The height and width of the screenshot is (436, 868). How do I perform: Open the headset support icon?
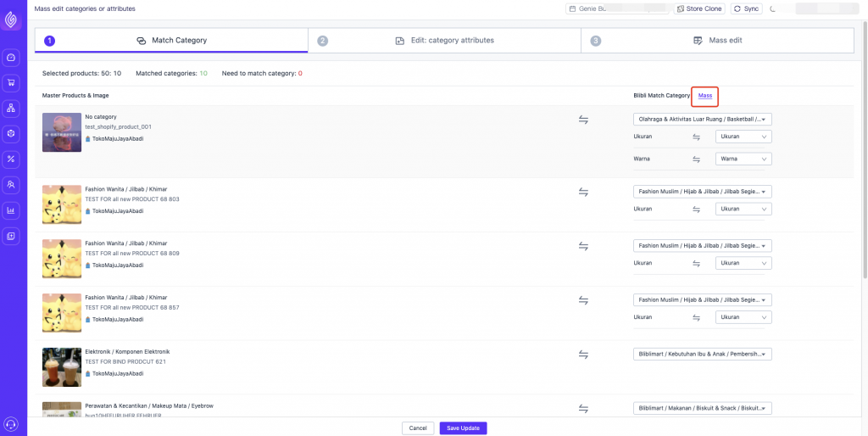click(11, 424)
